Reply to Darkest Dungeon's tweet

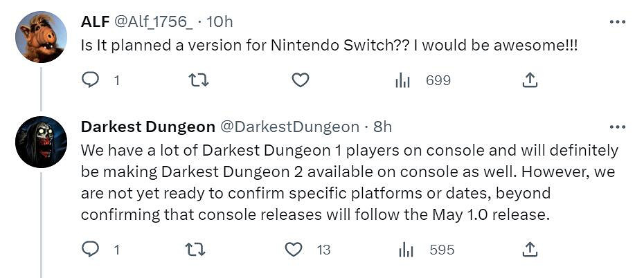(x=91, y=250)
